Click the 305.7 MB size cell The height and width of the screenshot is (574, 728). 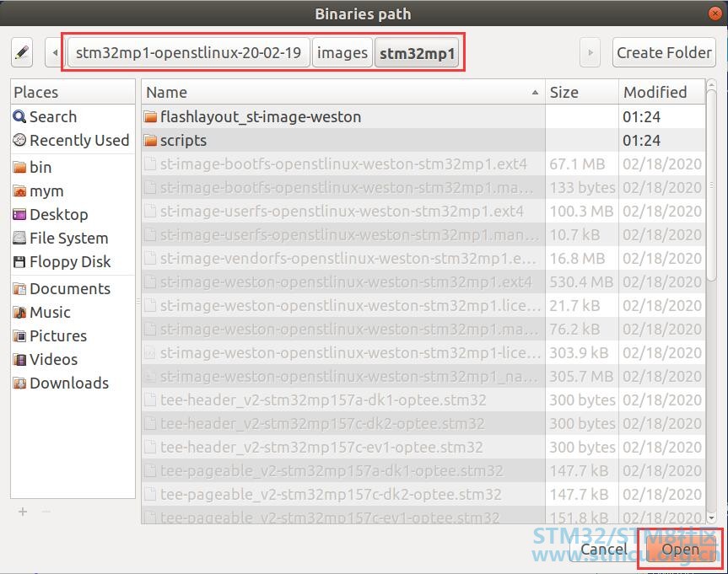581,376
